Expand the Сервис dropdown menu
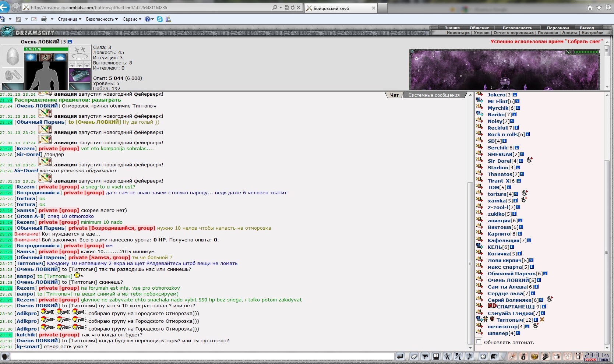Viewport: 614px width, 364px height. (x=132, y=19)
